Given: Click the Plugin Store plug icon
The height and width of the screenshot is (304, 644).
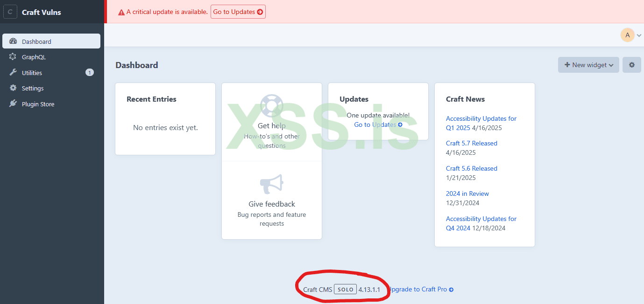Looking at the screenshot, I should [13, 104].
